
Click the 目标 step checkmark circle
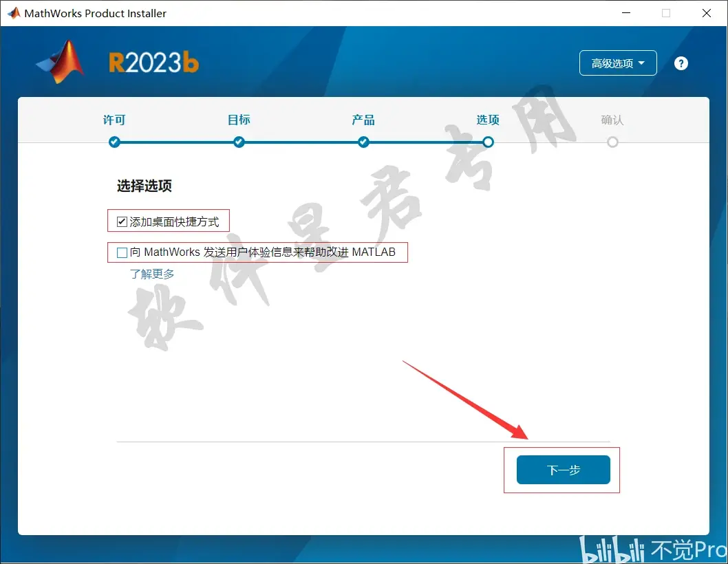[x=239, y=142]
